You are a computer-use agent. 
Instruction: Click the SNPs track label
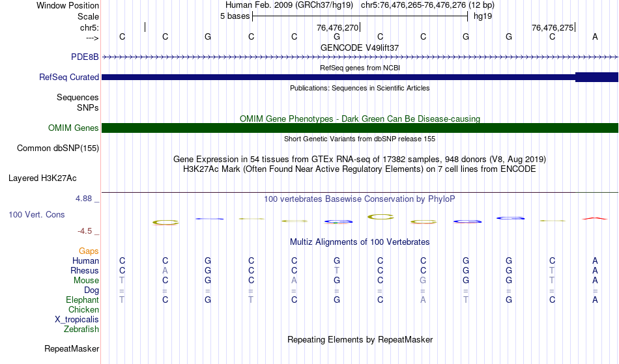tap(88, 107)
